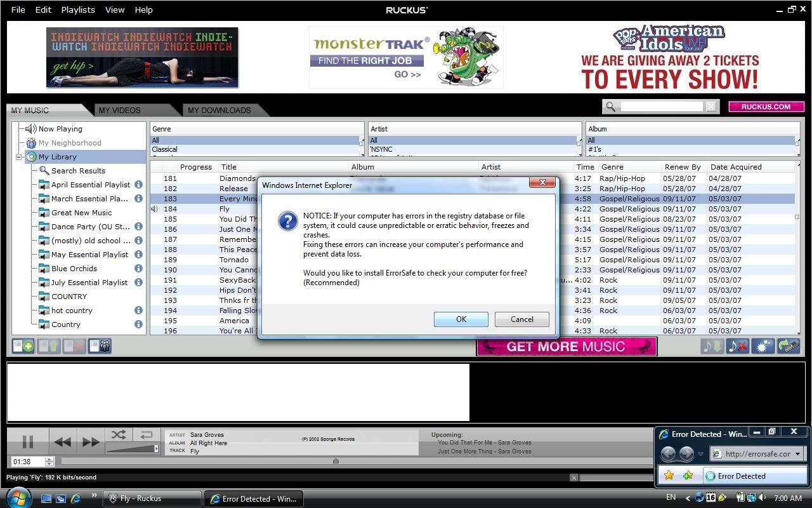
Task: Rewind to the previous track
Action: (62, 441)
